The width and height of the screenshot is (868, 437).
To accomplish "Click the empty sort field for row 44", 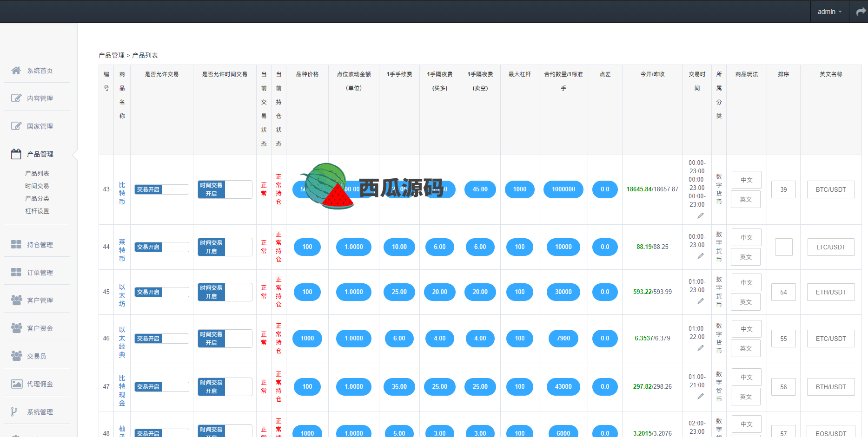I will pos(783,247).
